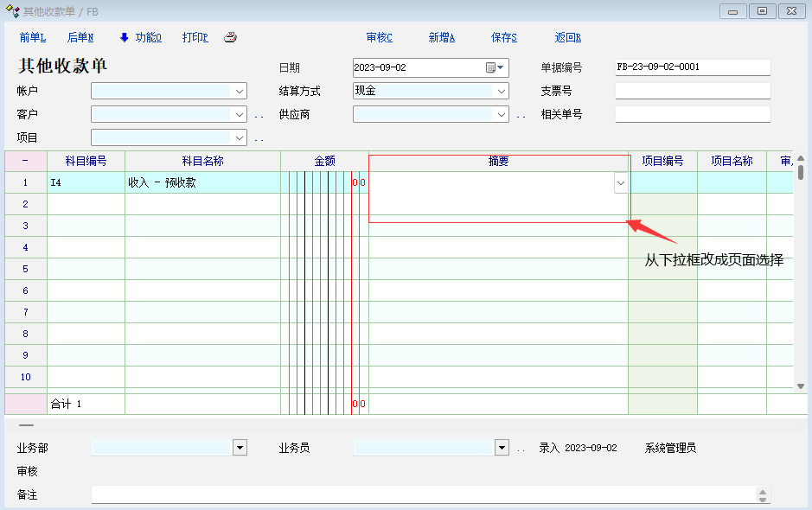Click the blue down-arrow 功能 icon

(124, 37)
